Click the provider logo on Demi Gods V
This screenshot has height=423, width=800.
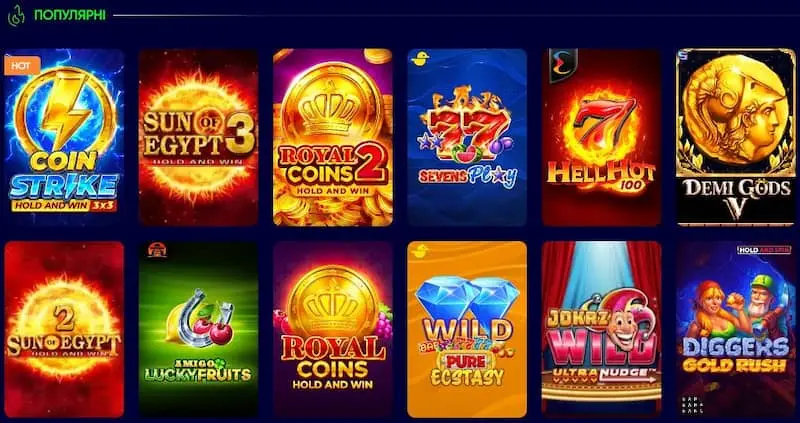pos(683,54)
